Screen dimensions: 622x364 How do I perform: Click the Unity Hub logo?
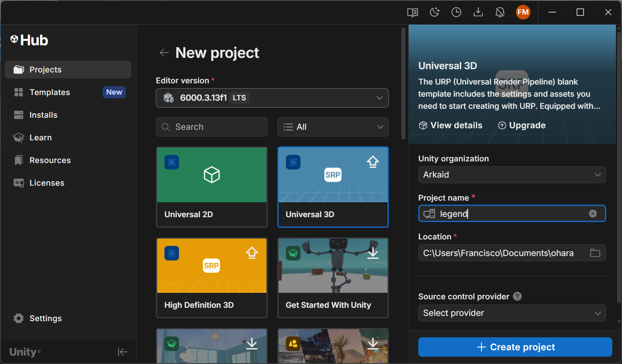tap(29, 40)
